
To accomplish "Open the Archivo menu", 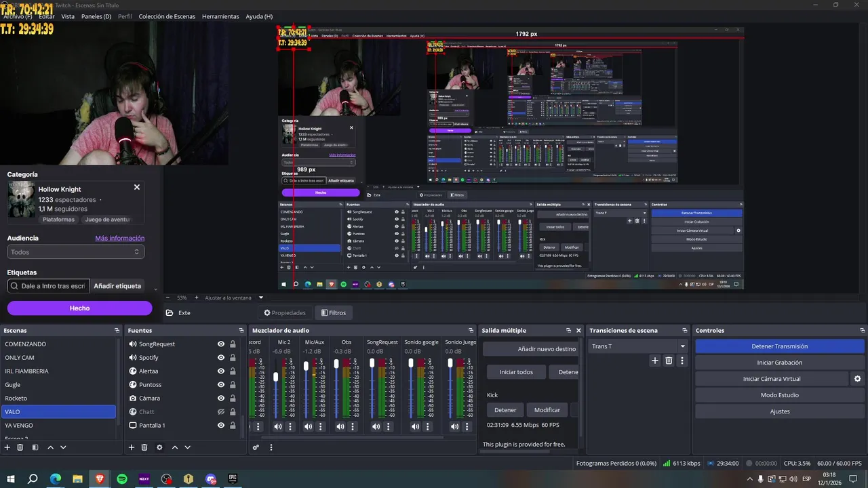I will (17, 16).
